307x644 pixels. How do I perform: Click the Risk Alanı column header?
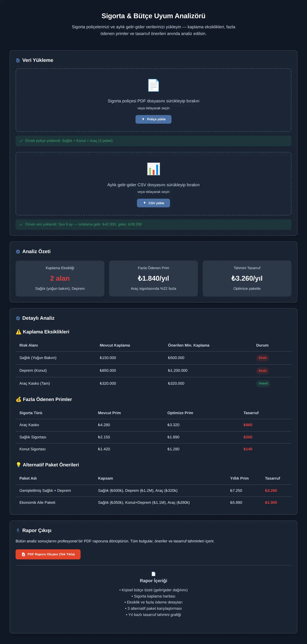(29, 345)
